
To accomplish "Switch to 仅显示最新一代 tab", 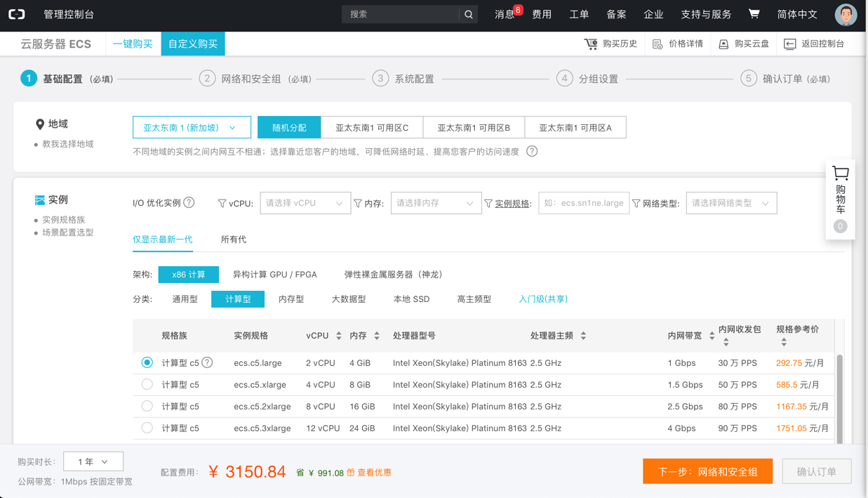I will [x=163, y=240].
